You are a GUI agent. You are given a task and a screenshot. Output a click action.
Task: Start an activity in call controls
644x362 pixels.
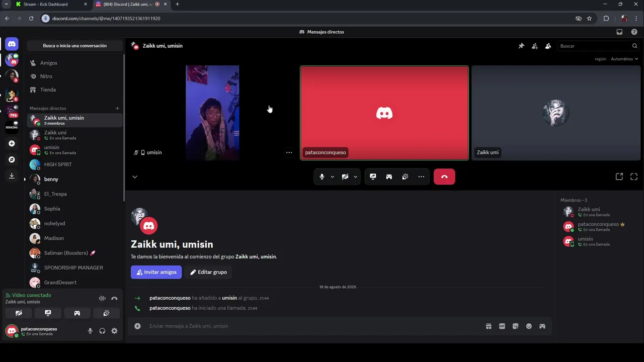(x=389, y=176)
